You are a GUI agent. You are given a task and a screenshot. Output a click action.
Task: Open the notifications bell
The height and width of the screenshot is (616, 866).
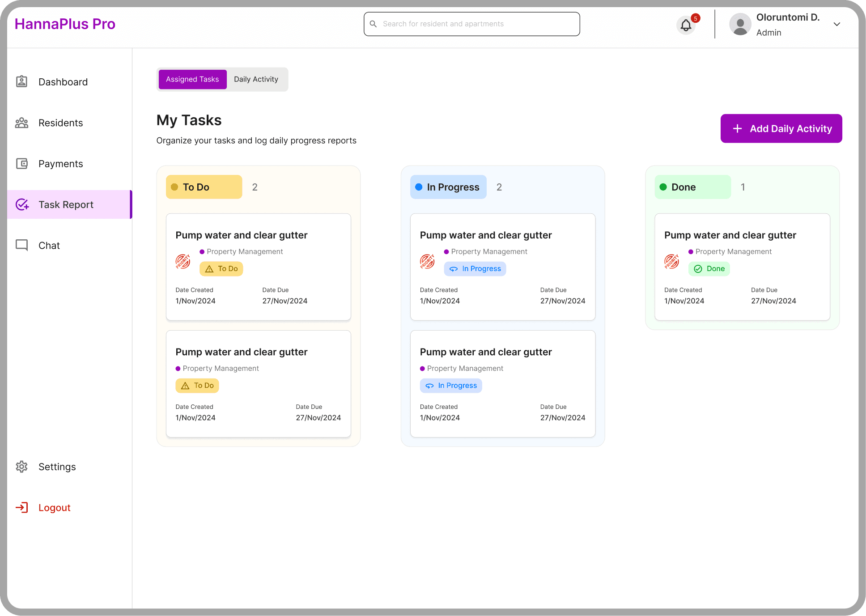(686, 25)
